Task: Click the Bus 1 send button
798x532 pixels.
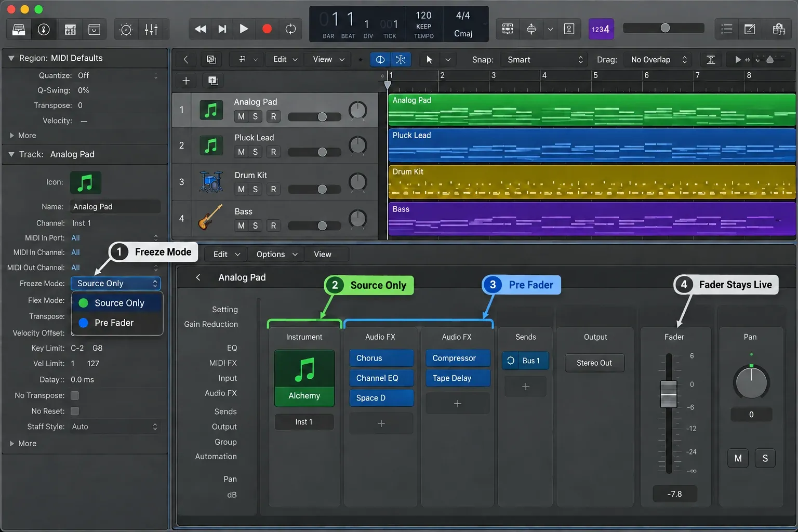Action: click(525, 361)
